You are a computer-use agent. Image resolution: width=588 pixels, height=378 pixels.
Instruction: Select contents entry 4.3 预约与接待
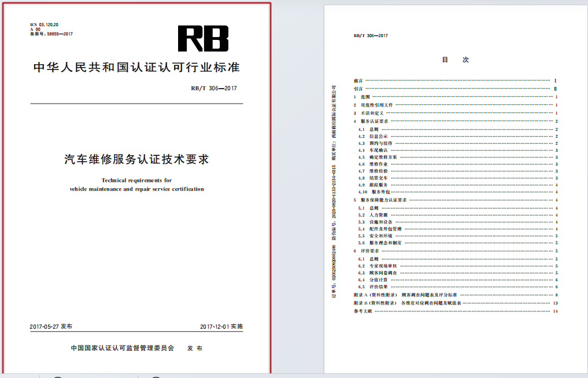[x=457, y=144]
